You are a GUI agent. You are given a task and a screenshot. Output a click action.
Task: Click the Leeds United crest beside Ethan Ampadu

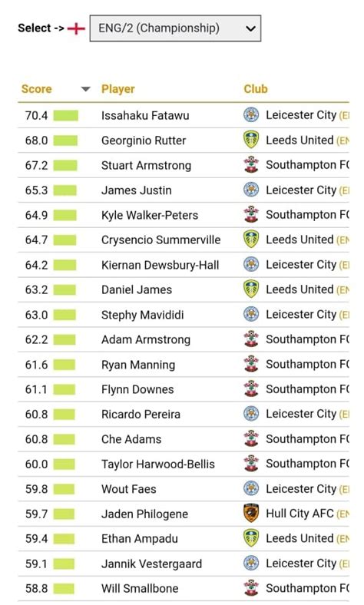(251, 538)
